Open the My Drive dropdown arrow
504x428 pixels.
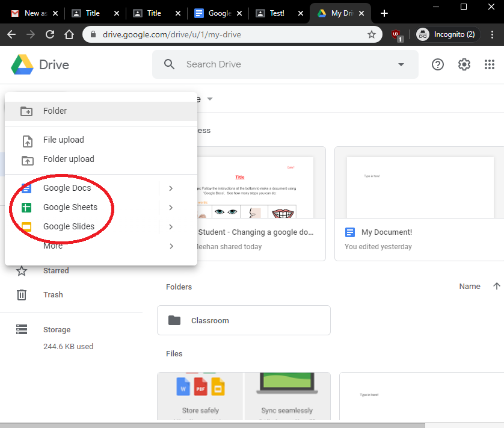click(x=210, y=99)
